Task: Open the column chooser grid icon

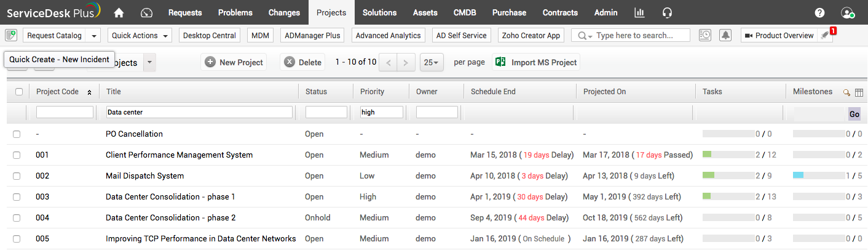Action: click(x=859, y=92)
